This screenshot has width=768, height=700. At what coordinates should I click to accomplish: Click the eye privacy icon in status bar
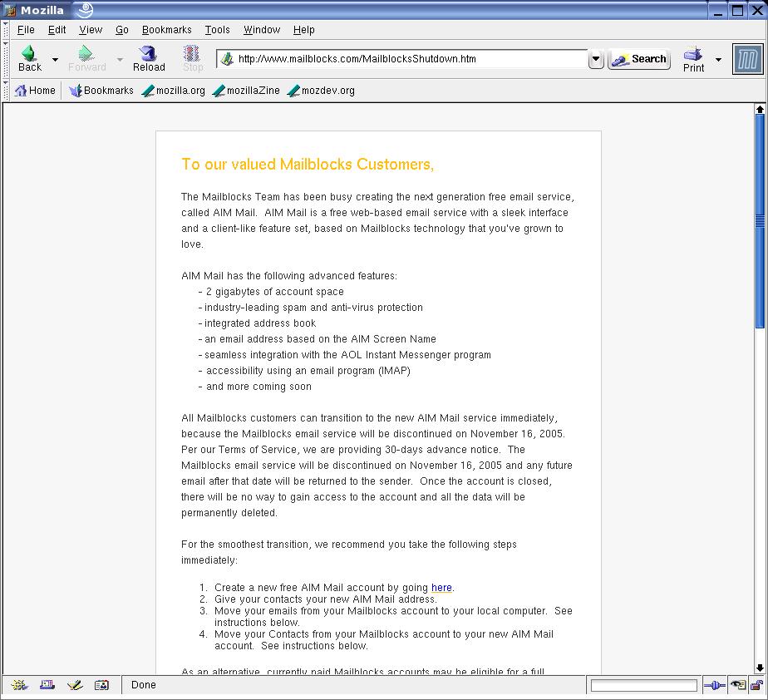coord(737,685)
